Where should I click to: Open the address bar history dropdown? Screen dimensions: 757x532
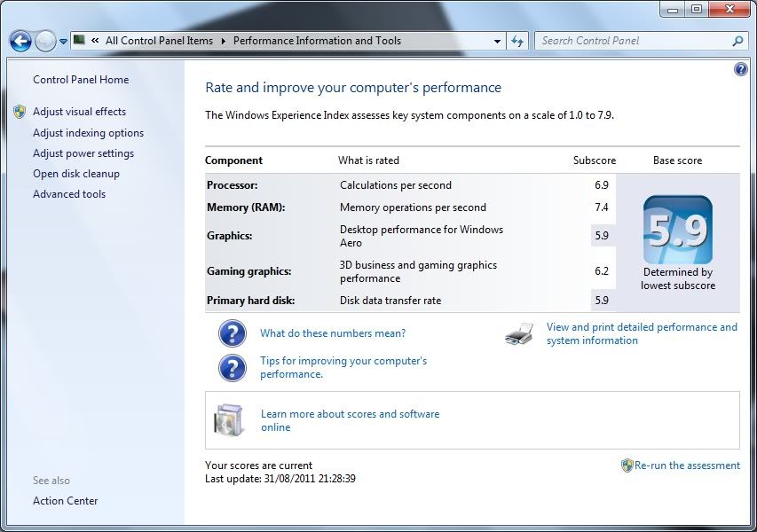coord(497,42)
